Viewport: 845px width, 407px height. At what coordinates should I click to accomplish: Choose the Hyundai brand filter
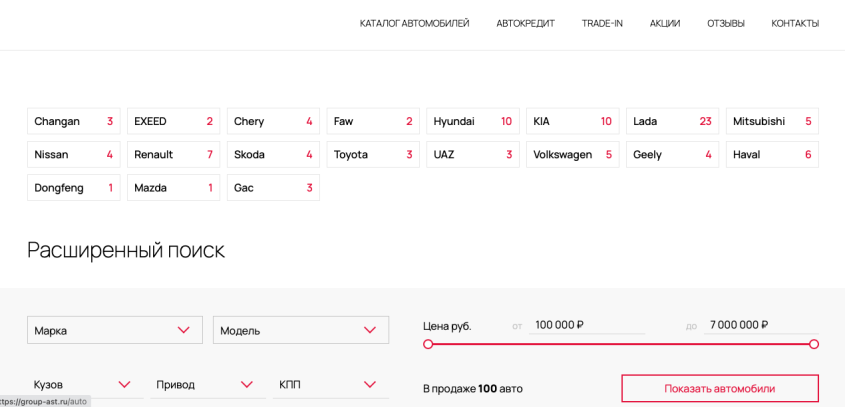(x=473, y=121)
